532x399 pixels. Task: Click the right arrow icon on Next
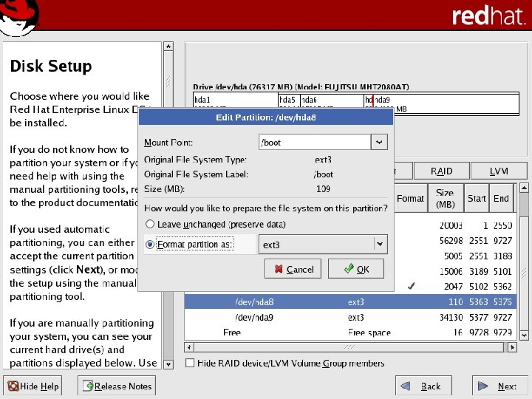point(482,386)
